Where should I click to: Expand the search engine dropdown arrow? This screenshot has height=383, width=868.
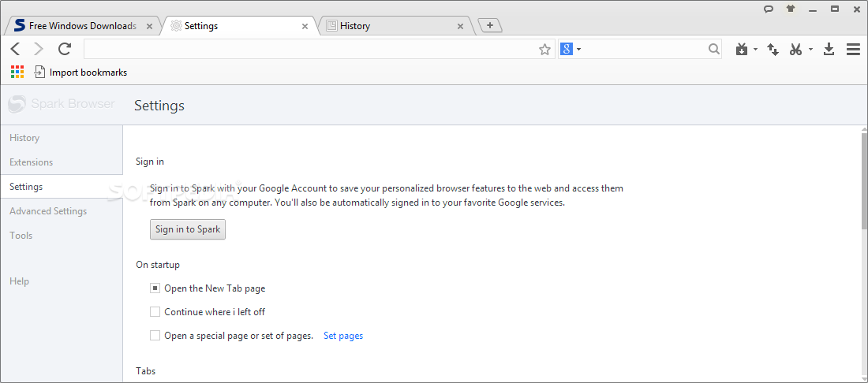click(578, 50)
